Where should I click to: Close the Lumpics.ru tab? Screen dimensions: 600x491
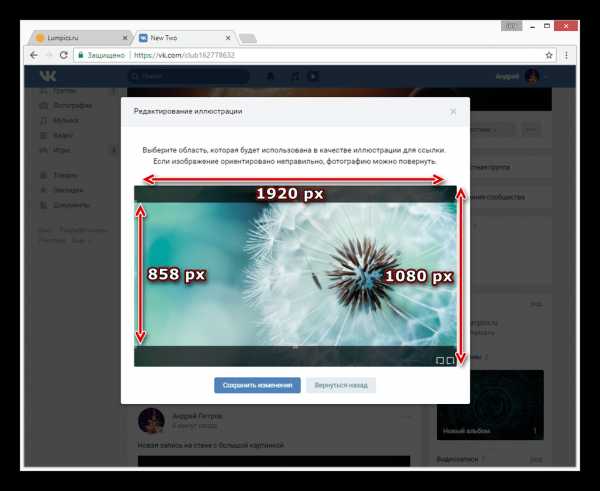(125, 38)
